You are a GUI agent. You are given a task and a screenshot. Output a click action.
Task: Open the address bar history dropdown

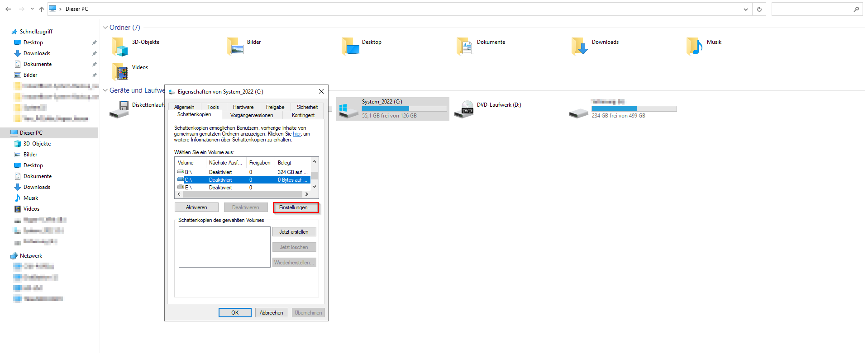coord(746,9)
